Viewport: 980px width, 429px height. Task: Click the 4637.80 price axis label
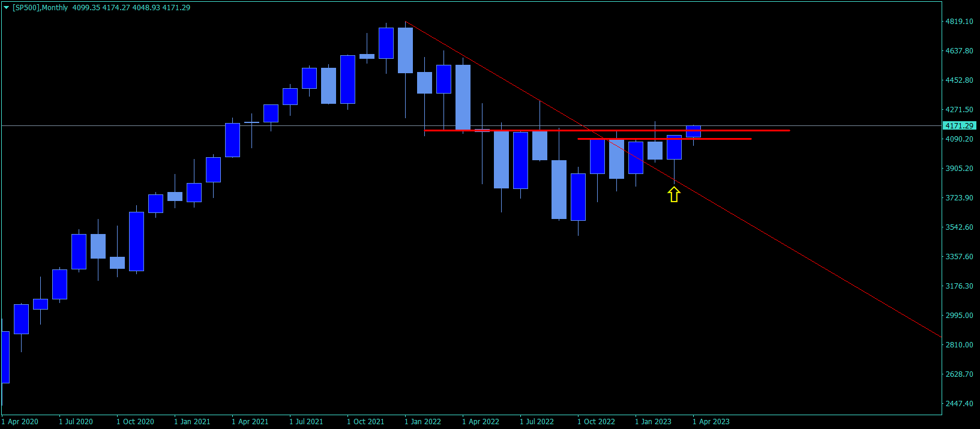(x=960, y=51)
